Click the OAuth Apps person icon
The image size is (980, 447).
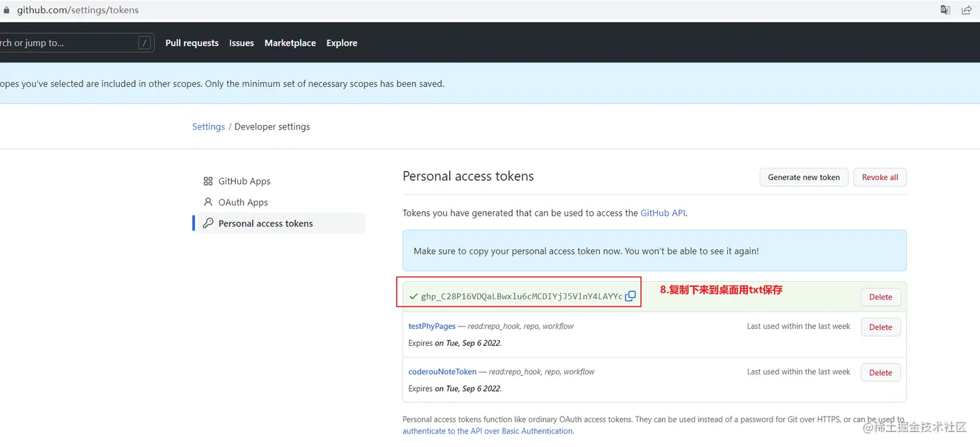click(208, 202)
